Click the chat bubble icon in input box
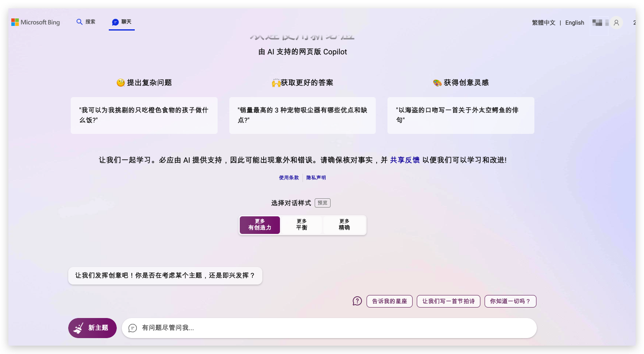Viewport: 644px width, 354px height. click(133, 328)
